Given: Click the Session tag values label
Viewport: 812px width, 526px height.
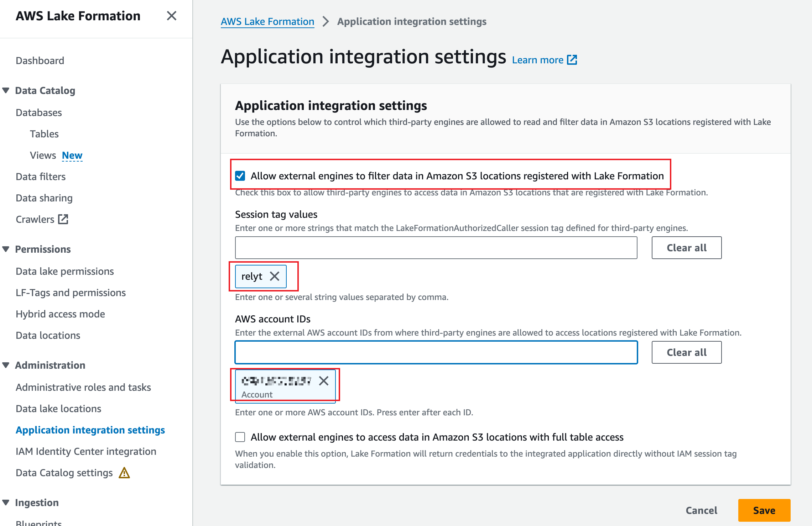Looking at the screenshot, I should 276,214.
